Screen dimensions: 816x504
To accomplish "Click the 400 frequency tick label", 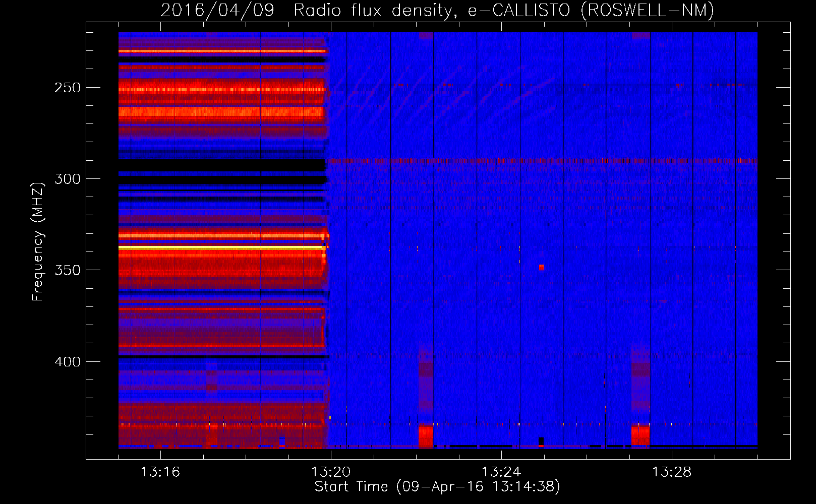I will [x=68, y=362].
